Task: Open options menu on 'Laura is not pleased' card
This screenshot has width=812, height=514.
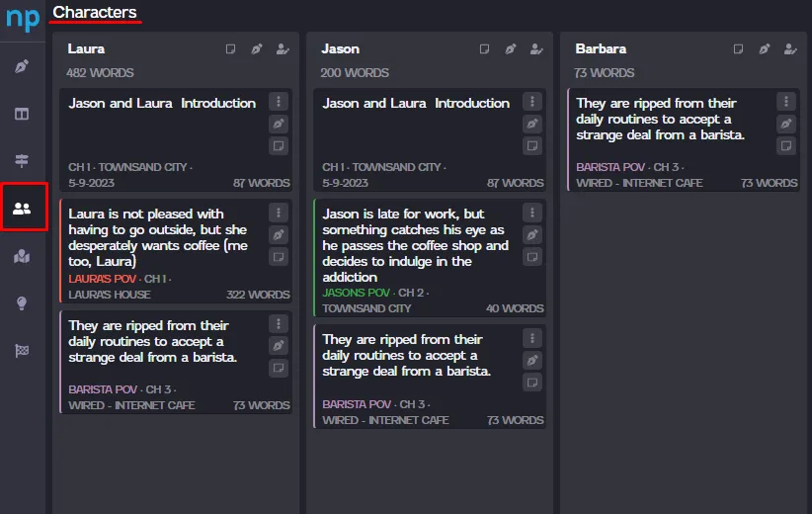Action: pyautogui.click(x=279, y=213)
